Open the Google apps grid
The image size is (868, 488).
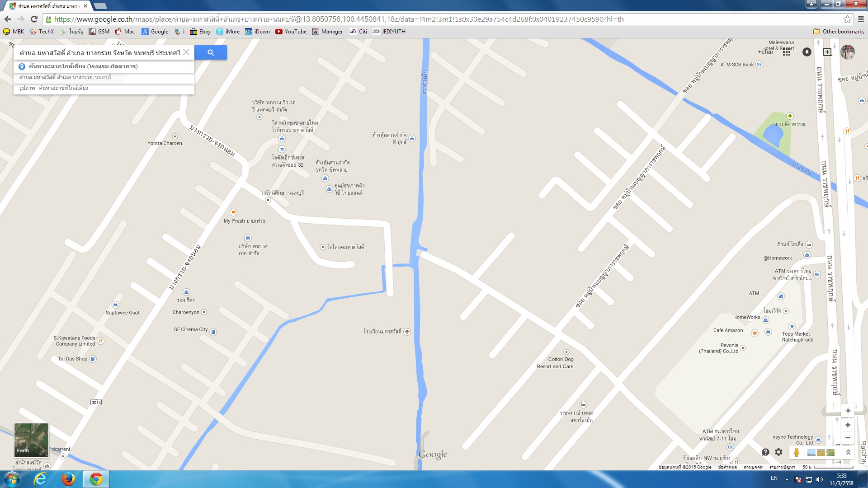click(x=787, y=52)
